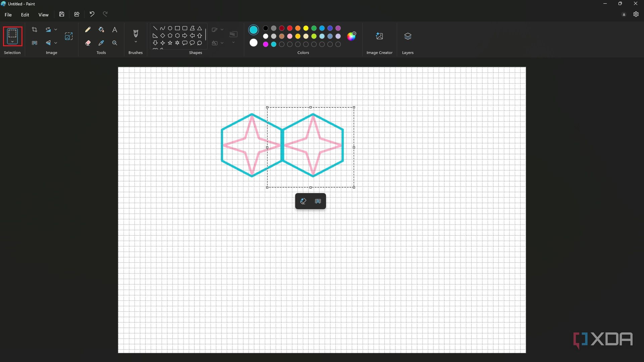Image resolution: width=644 pixels, height=362 pixels.
Task: Click generative erase in floating toolbar
Action: point(303,201)
